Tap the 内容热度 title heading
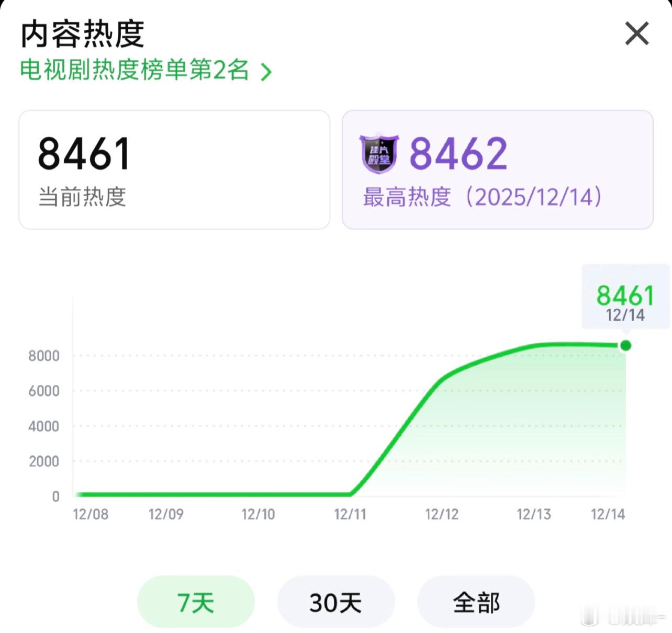 82,34
